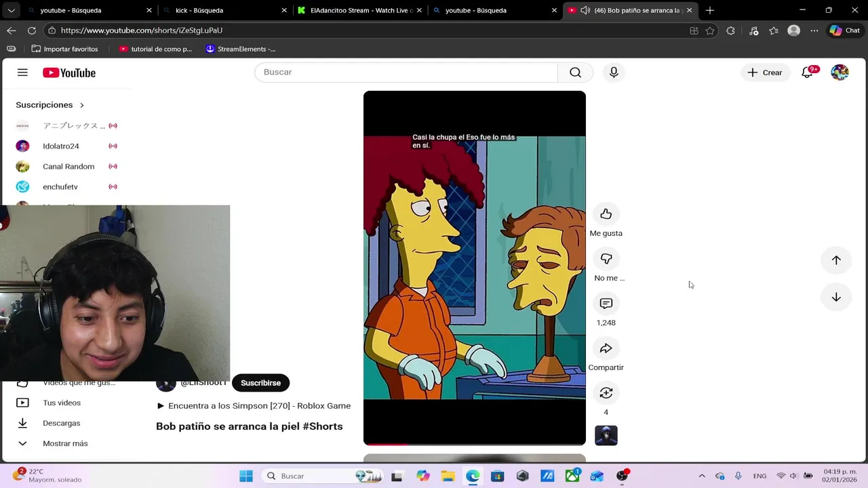
Task: Open a new browser tab
Action: tap(710, 10)
